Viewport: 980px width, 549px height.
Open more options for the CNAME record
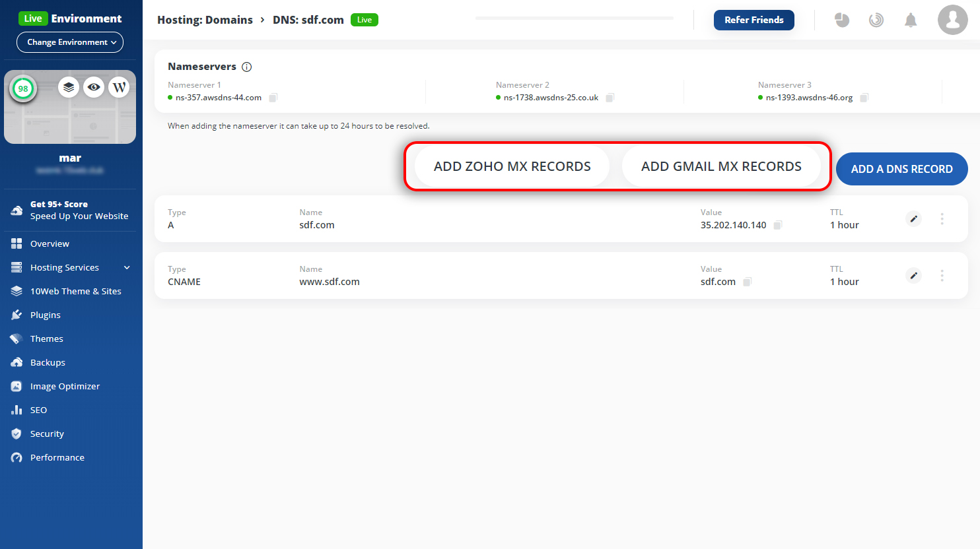(x=942, y=276)
